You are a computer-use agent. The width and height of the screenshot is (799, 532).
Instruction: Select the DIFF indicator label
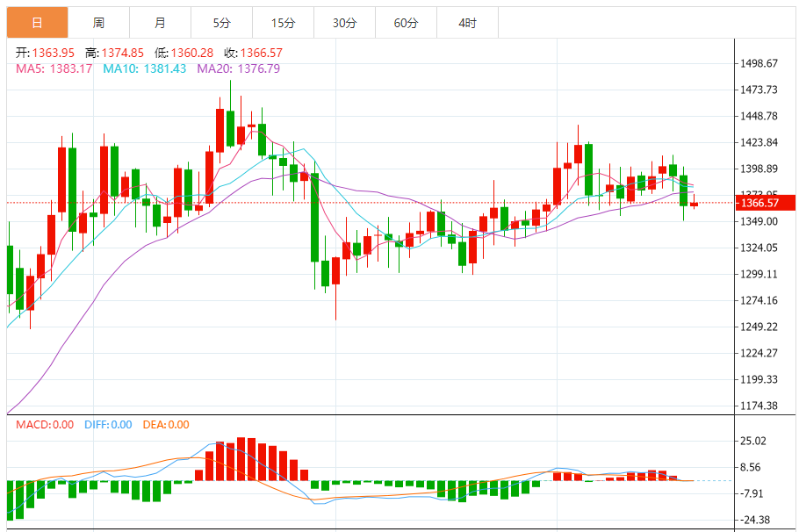[108, 425]
